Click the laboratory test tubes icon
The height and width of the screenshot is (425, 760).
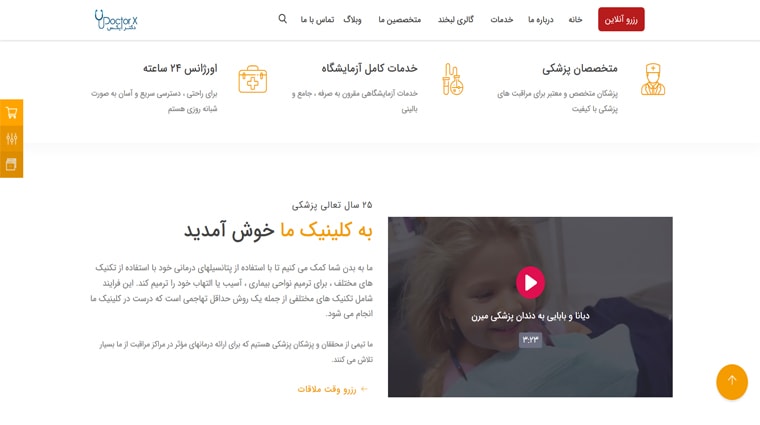pos(453,79)
